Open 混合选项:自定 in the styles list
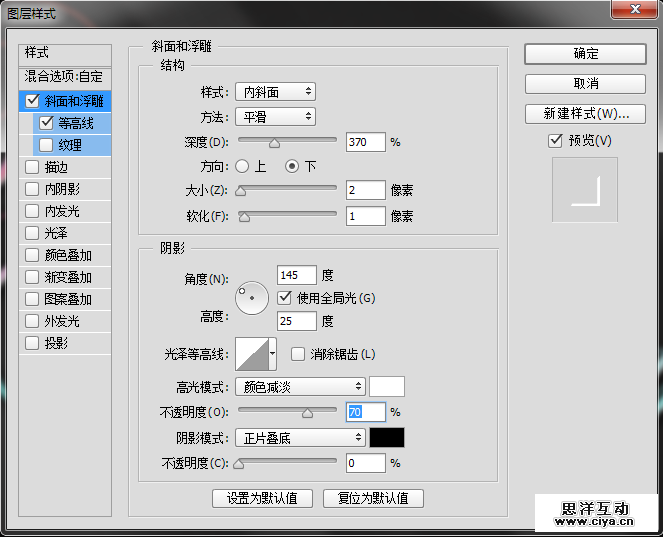Viewport: 663px width, 537px height. click(x=65, y=77)
